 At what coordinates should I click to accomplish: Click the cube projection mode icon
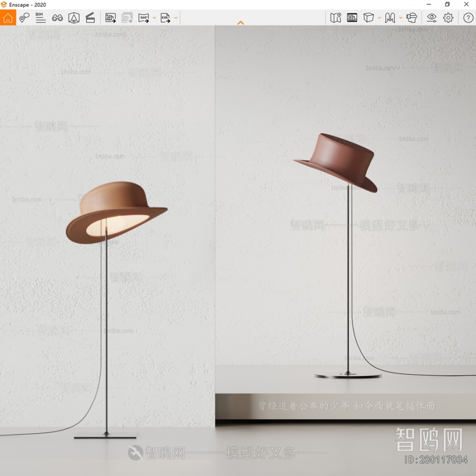click(x=368, y=18)
